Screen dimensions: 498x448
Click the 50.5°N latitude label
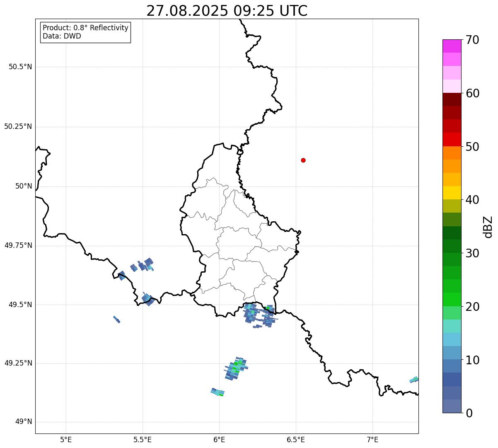(x=20, y=67)
